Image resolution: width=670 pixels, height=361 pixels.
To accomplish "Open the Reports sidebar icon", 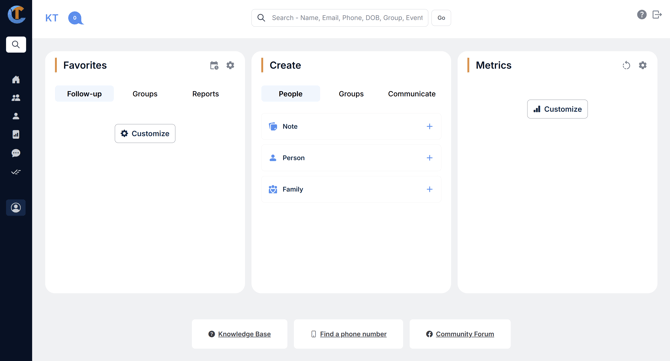I will click(x=16, y=135).
